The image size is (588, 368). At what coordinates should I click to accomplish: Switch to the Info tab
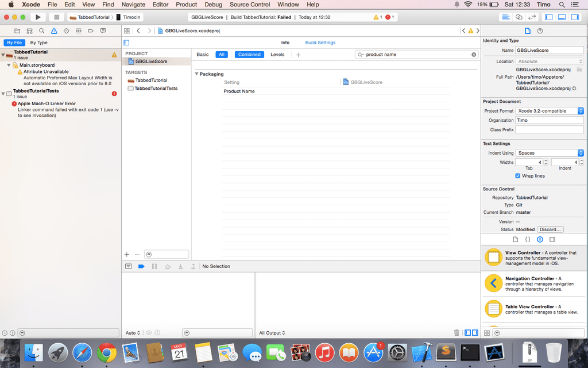click(x=285, y=43)
